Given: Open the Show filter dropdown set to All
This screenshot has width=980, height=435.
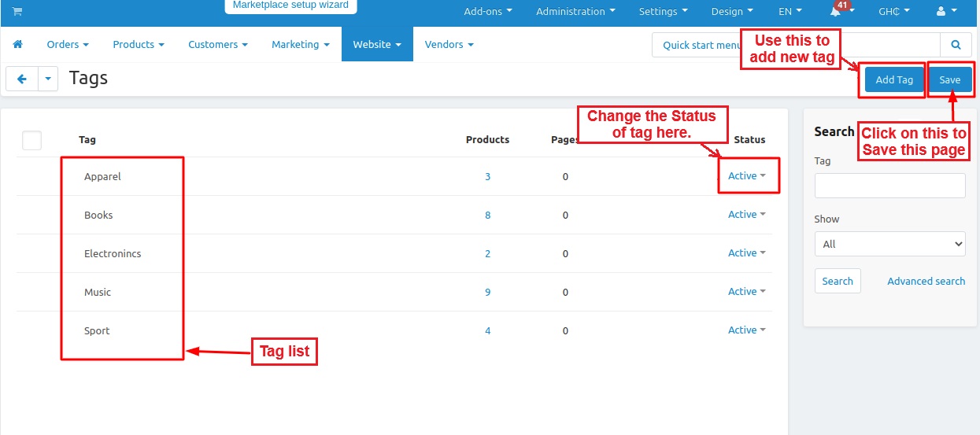Looking at the screenshot, I should (x=889, y=244).
